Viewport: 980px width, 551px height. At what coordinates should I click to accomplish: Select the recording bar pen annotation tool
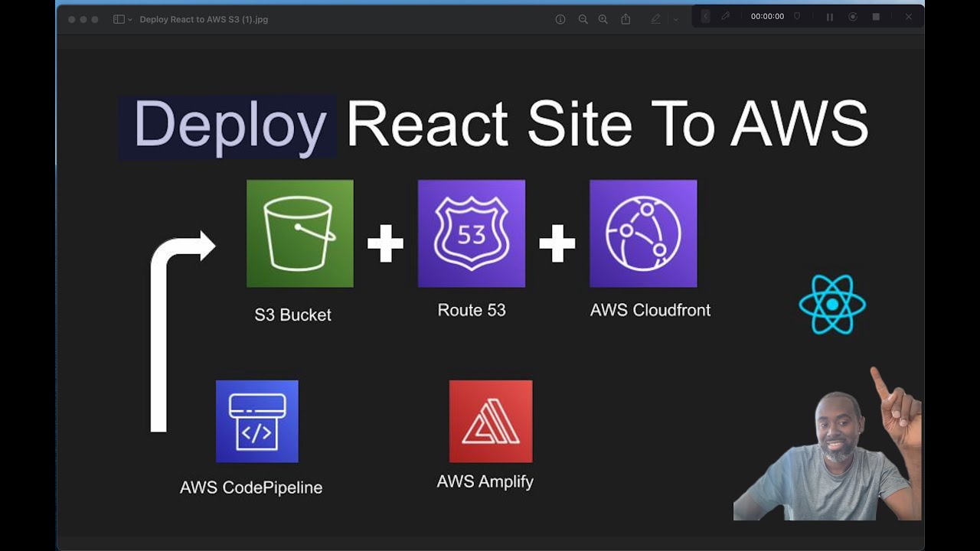coord(725,16)
